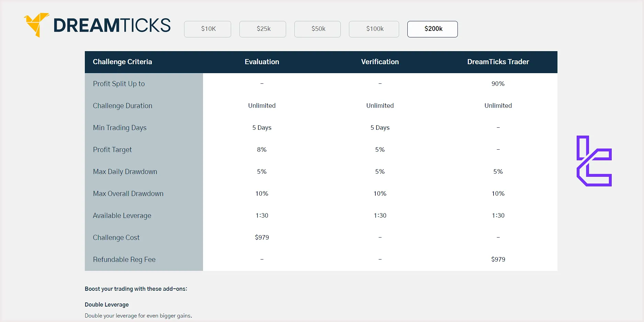Viewport: 644px width, 322px height.
Task: Click the Verification column header
Action: coord(380,62)
